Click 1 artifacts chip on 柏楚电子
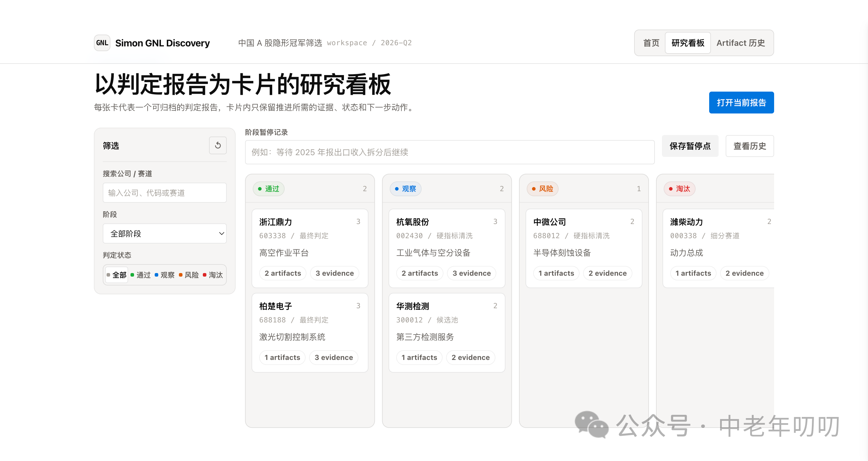868x461 pixels. (282, 358)
